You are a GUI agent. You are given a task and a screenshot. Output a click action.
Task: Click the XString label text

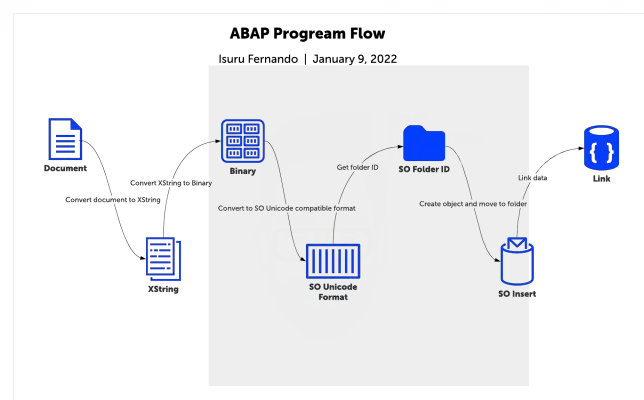163,290
